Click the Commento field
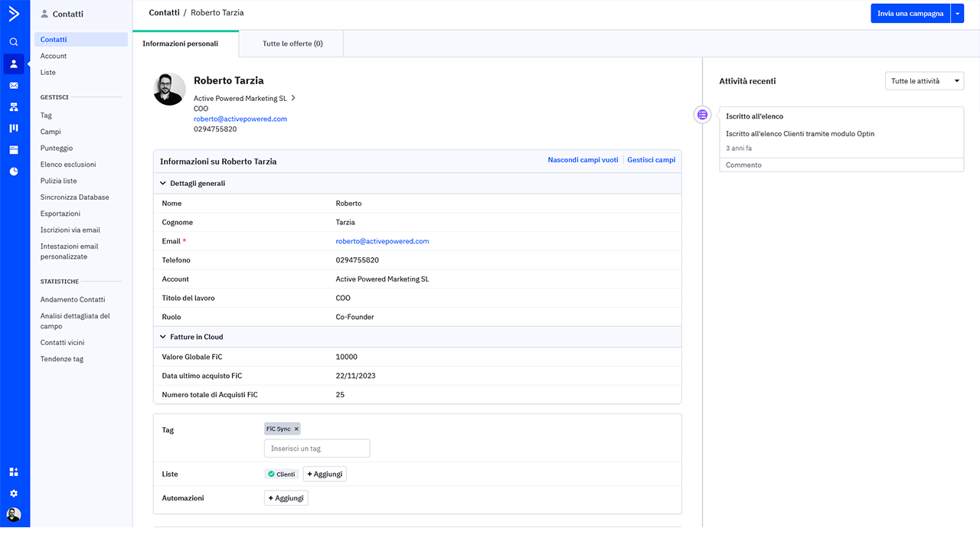Image resolution: width=980 pixels, height=551 pixels. [x=841, y=165]
